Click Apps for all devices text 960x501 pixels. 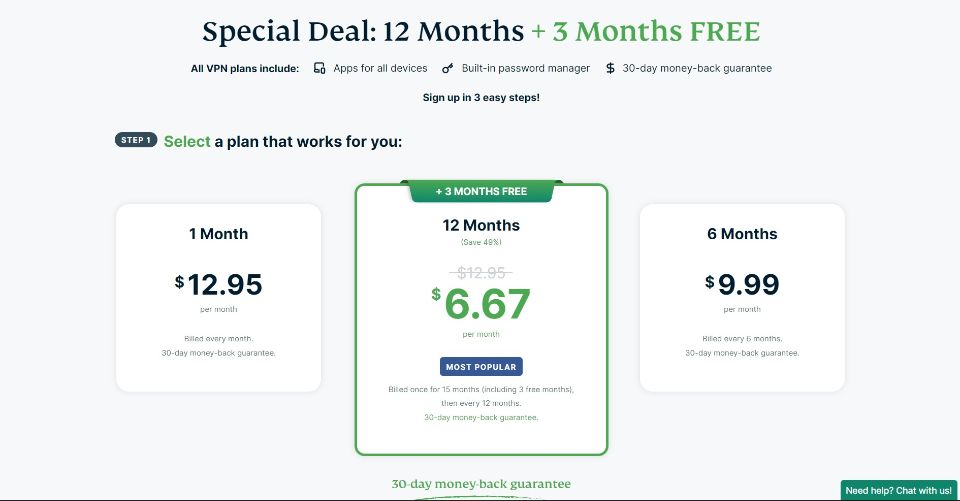[380, 68]
